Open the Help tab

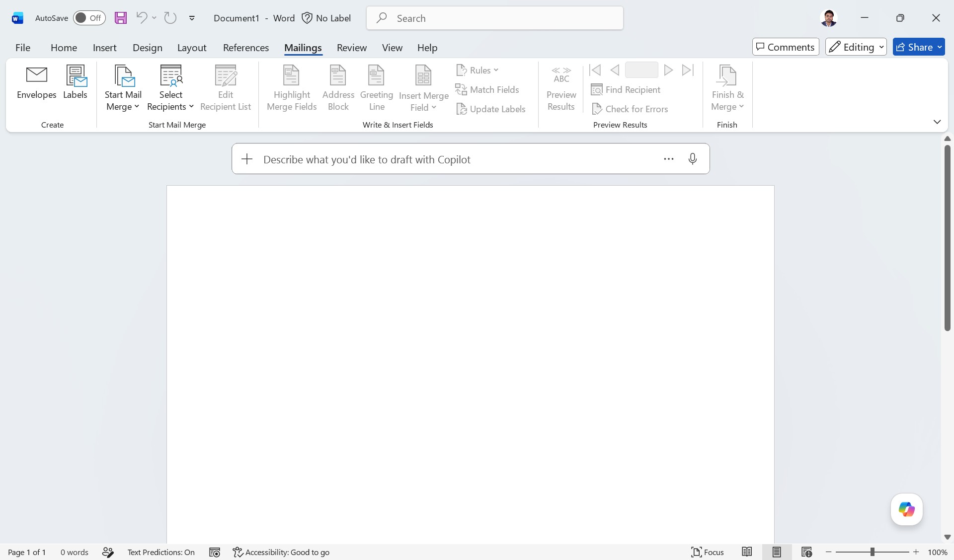point(427,47)
